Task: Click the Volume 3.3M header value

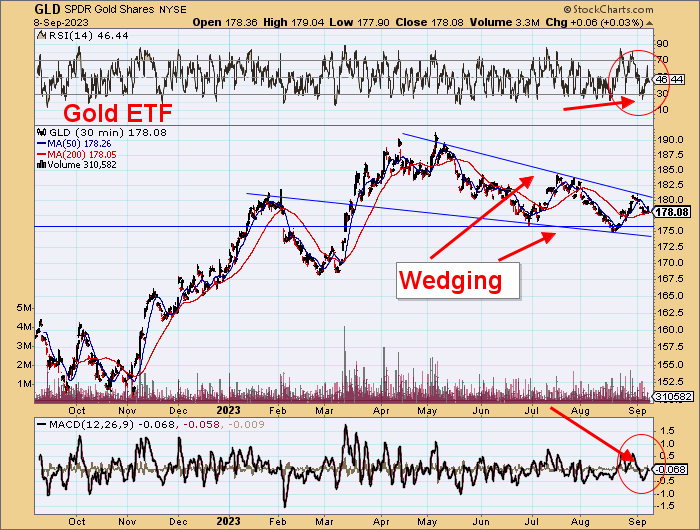Action: tap(504, 22)
